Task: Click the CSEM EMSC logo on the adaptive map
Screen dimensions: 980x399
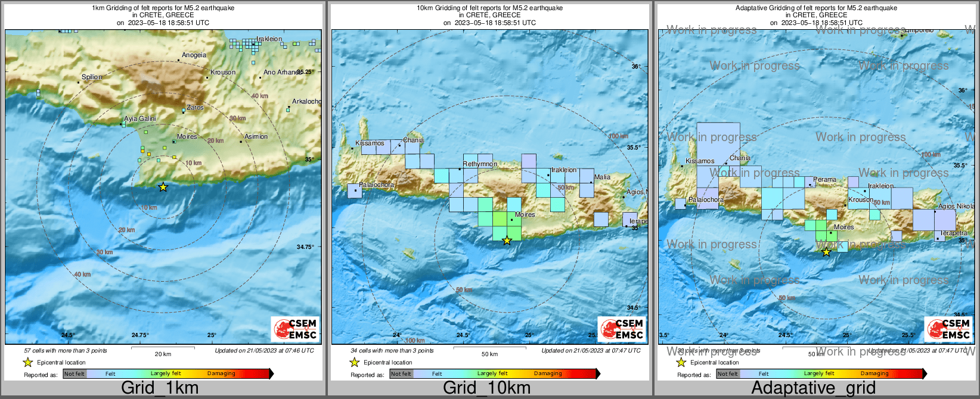Action: tap(948, 329)
